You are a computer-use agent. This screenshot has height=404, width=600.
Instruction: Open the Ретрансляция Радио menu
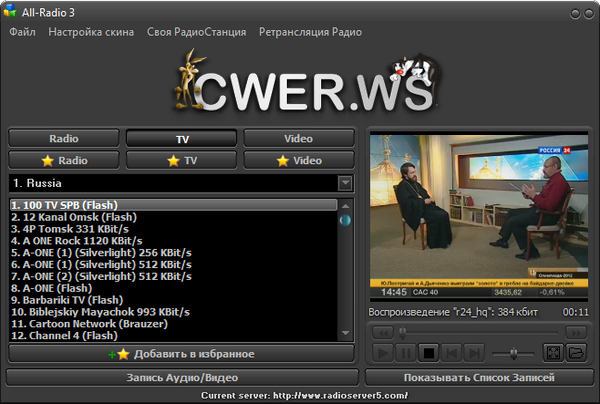point(310,32)
